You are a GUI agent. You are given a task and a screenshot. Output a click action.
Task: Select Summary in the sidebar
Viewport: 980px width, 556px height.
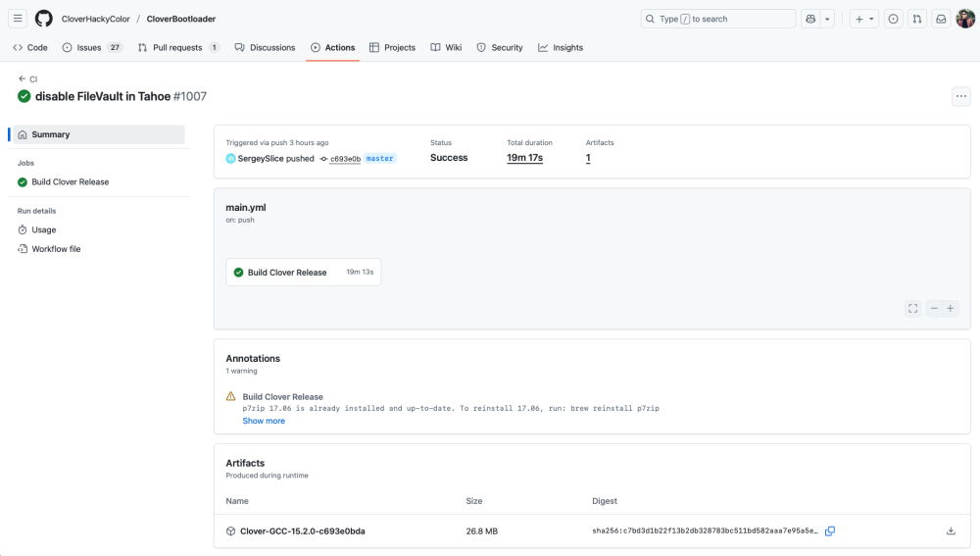99,134
